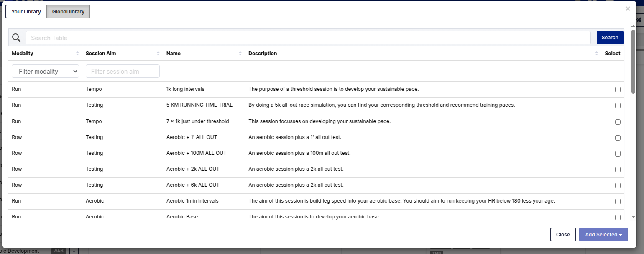Tick the Aerobic 1min Intervals checkbox

point(618,201)
